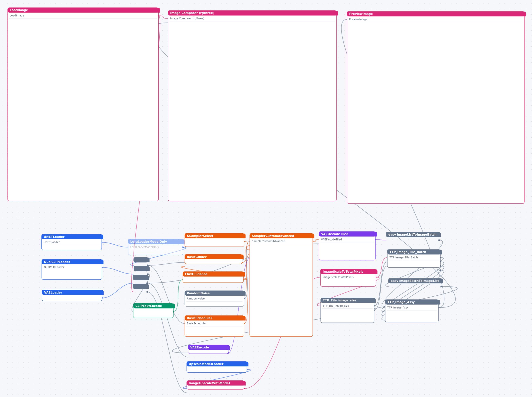
Task: Click the Image Comparer (rgthree) node header
Action: pyautogui.click(x=253, y=13)
